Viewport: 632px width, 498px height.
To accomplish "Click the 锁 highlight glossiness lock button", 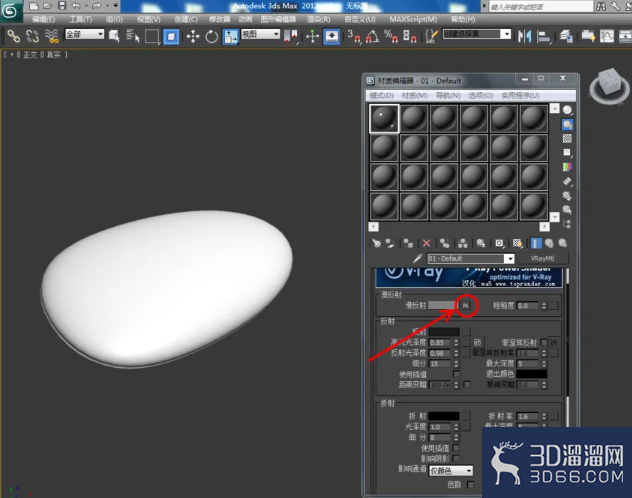I will point(477,342).
